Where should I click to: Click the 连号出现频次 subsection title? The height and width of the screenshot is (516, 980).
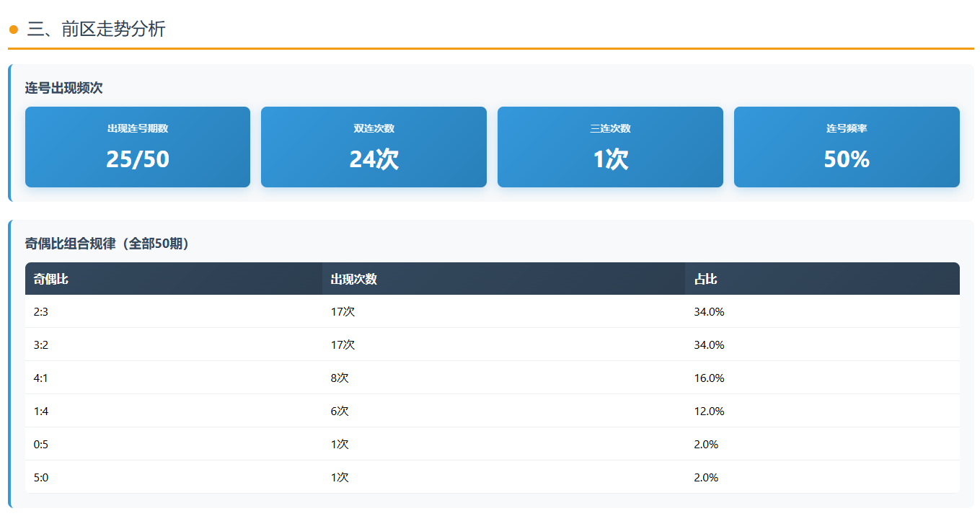[x=64, y=88]
